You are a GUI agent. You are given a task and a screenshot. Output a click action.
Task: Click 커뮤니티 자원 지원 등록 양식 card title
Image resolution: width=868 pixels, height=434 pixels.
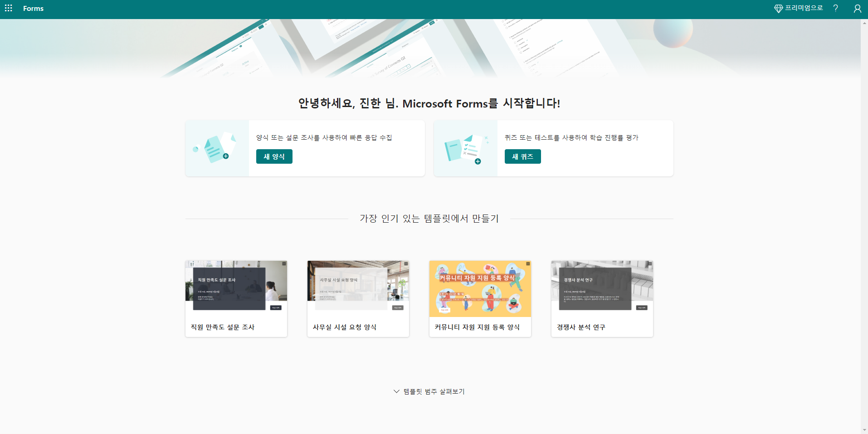477,327
